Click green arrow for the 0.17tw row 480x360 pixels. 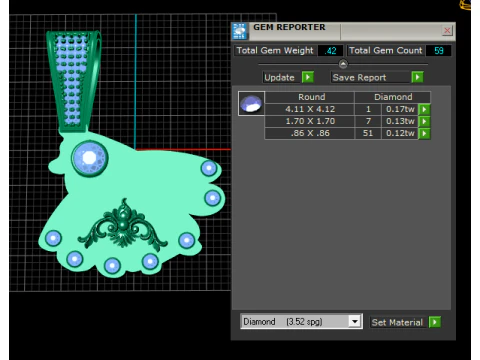click(424, 109)
